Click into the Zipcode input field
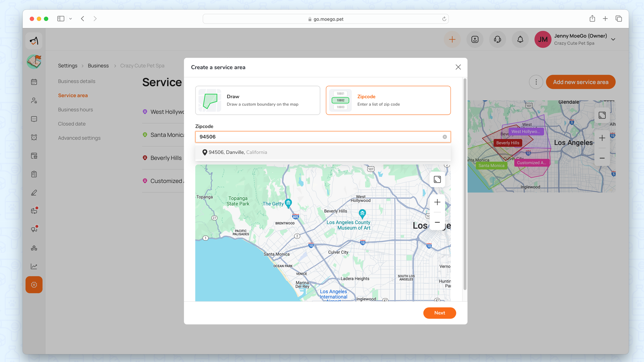Viewport: 644px width, 362px height. click(319, 137)
